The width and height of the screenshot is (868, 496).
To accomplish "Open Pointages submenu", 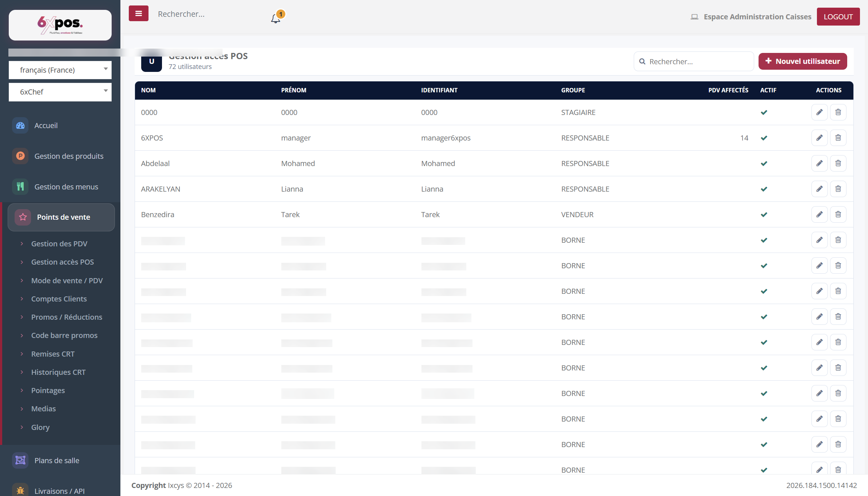I will click(x=48, y=391).
